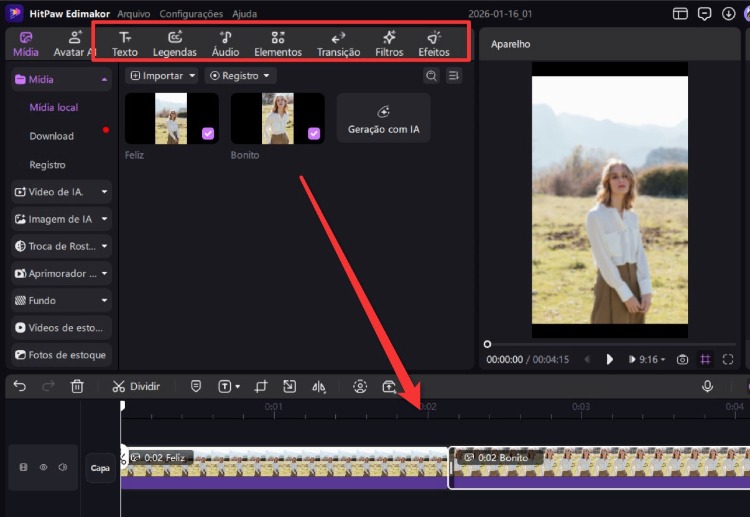Select the Mídia tab
The height and width of the screenshot is (517, 750).
(x=26, y=44)
